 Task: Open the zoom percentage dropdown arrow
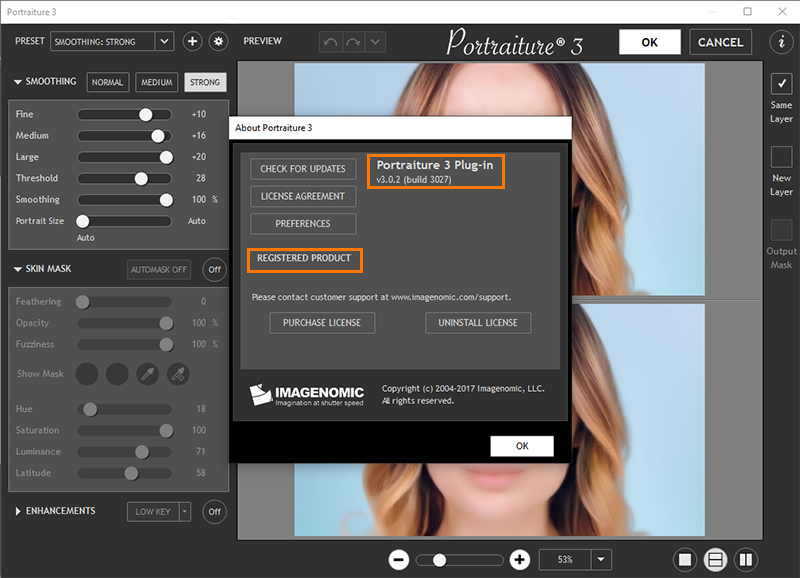coord(601,560)
